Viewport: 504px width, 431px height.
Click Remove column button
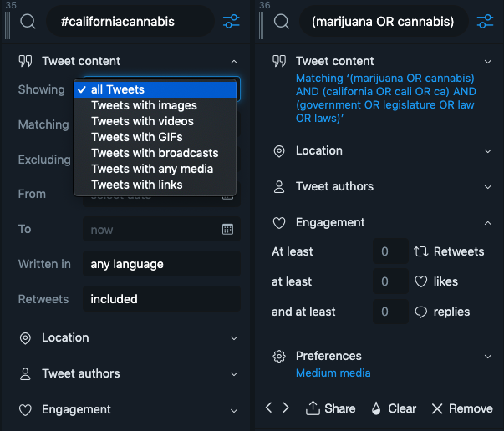coord(461,408)
